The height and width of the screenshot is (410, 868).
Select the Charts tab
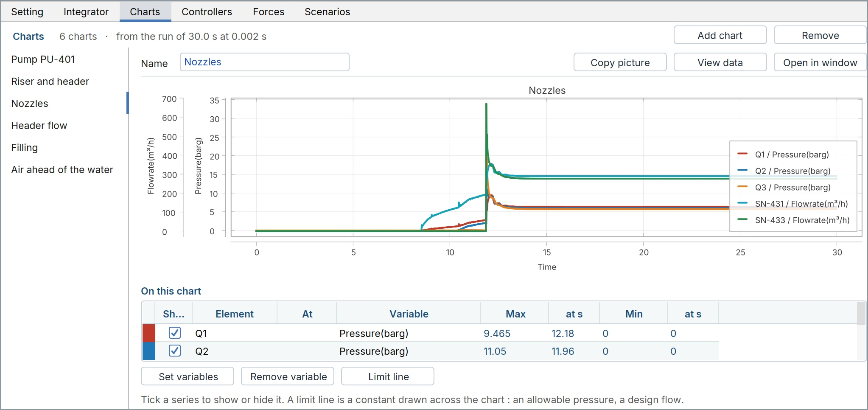145,12
